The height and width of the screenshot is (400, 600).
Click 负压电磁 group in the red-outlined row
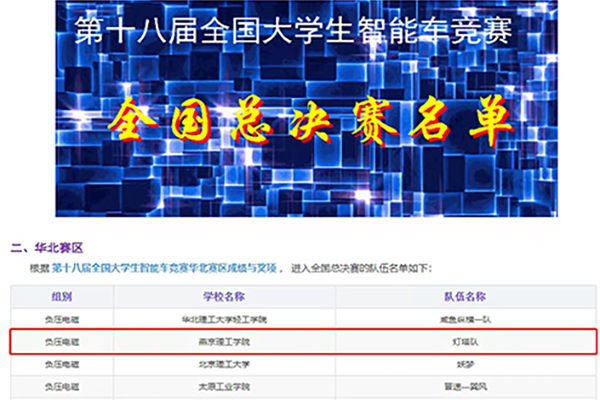tap(62, 342)
